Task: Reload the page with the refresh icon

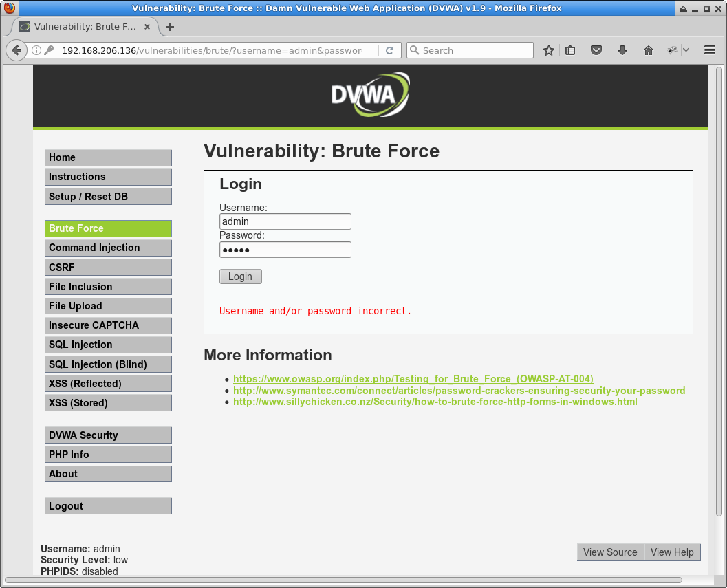Action: pyautogui.click(x=389, y=50)
